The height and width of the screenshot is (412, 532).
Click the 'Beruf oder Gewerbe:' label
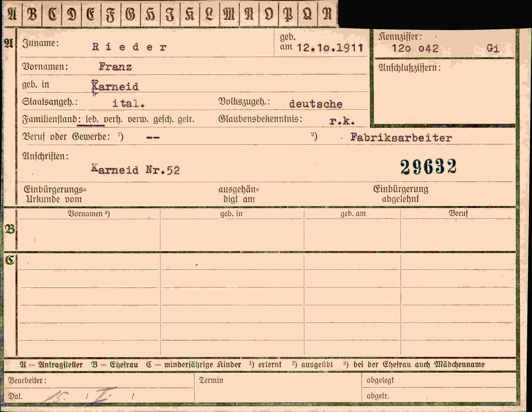point(66,137)
